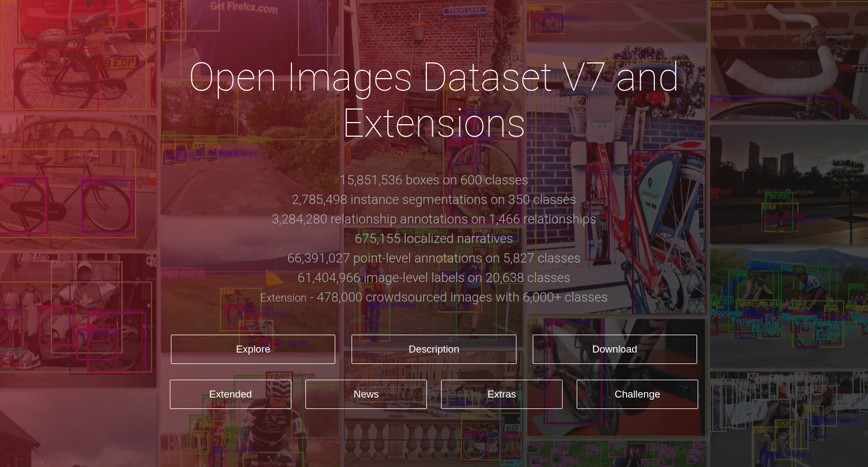Screen dimensions: 868x467
Task: Select the '675,155 localized narratives' text
Action: 434,239
